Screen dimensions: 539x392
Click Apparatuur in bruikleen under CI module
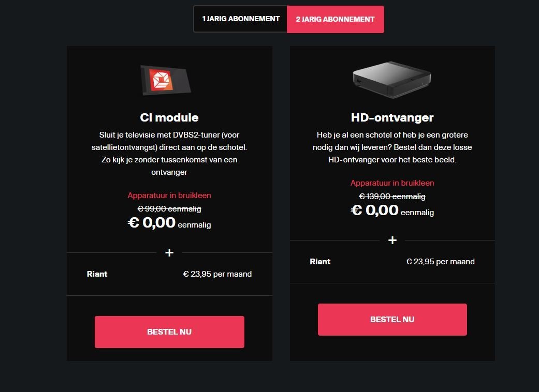pyautogui.click(x=169, y=195)
